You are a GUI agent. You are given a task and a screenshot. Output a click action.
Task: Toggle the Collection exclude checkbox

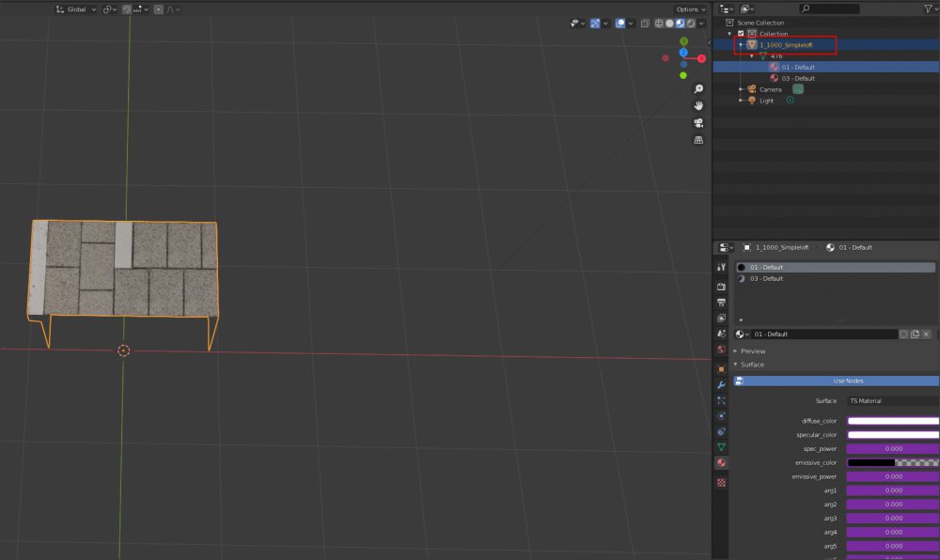coord(741,33)
